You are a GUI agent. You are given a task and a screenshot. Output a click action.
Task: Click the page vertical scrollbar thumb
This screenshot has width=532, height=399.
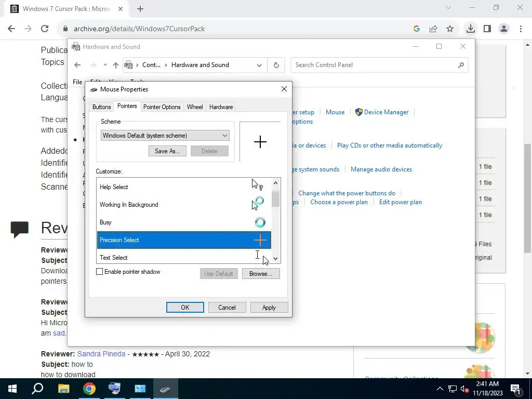(x=527, y=198)
